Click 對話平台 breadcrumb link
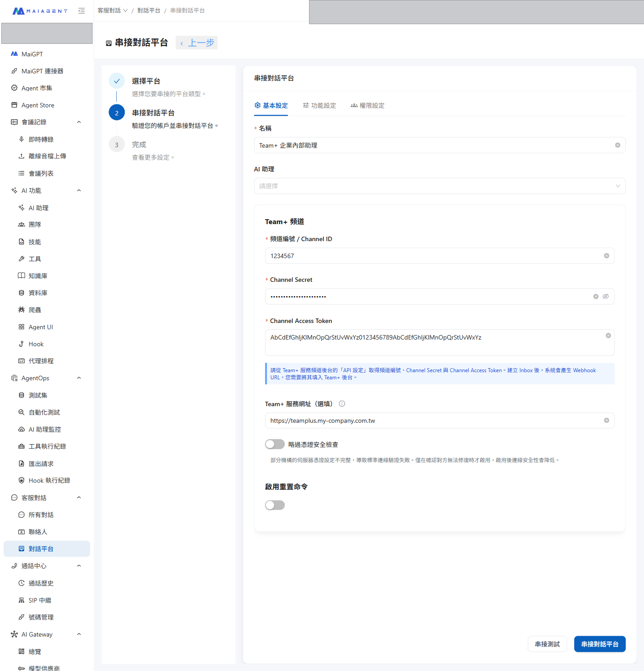The image size is (644, 671). click(149, 11)
